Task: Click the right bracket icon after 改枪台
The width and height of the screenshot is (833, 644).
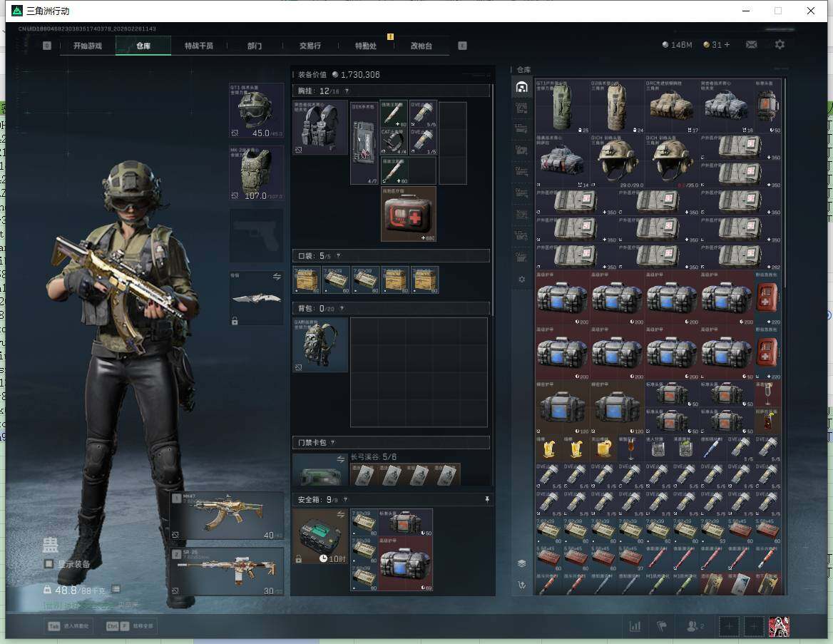Action: pos(462,46)
